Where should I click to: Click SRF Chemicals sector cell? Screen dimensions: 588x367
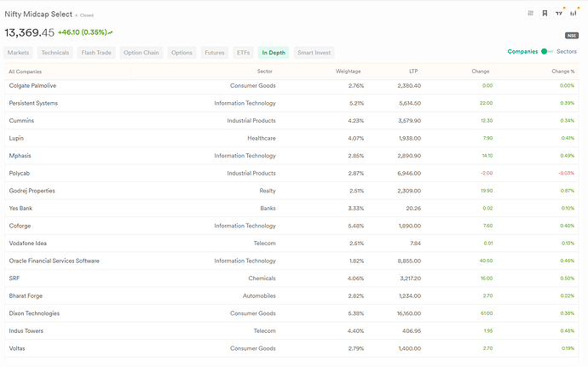[262, 278]
